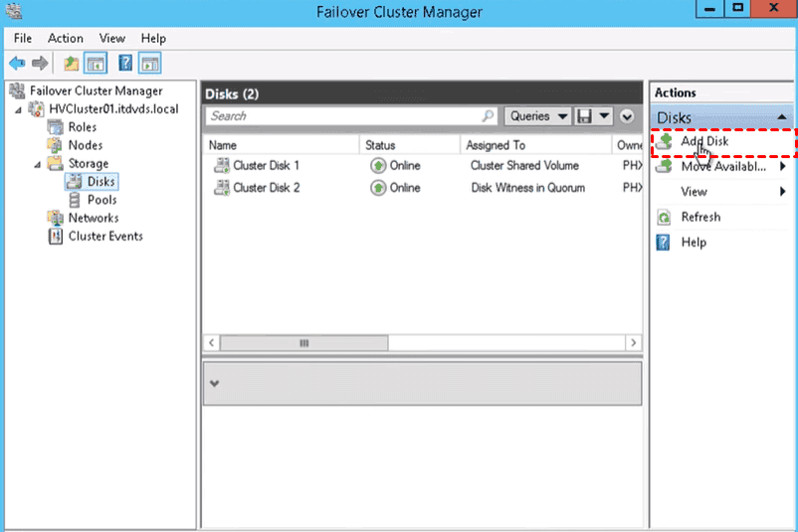This screenshot has height=532, width=798.
Task: Open the View menu in menu bar
Action: (112, 38)
